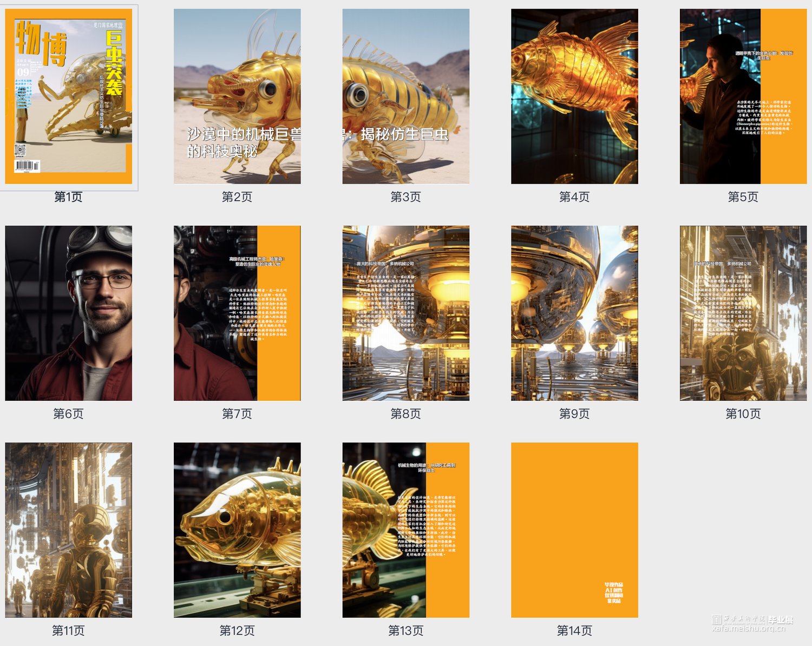Open page 5 thumbnail showing man beside fish
Image resolution: width=812 pixels, height=646 pixels.
coord(743,96)
